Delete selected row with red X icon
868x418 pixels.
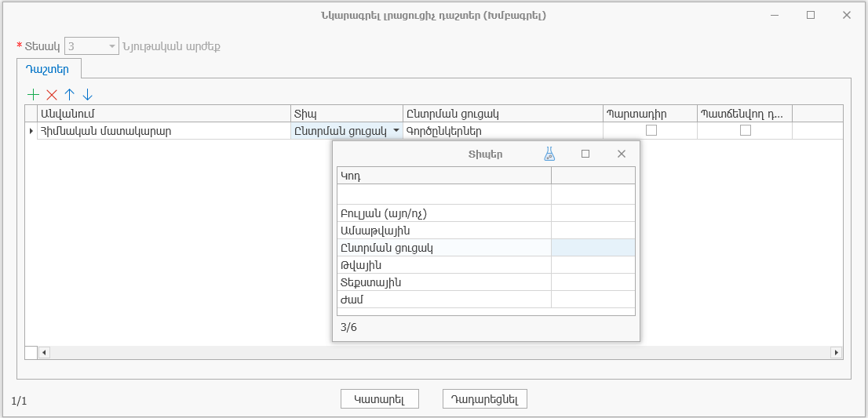[52, 95]
